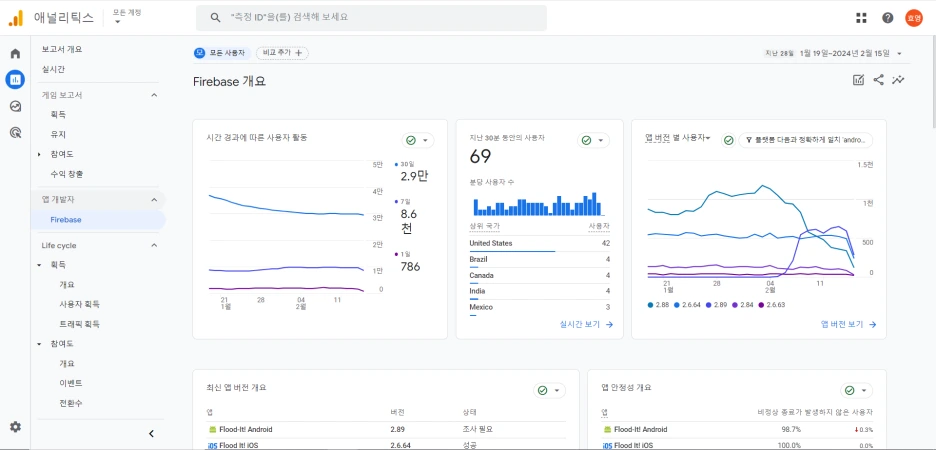Open dropdown arrow on 최신 앱 버전 개요 card
The width and height of the screenshot is (936, 450).
[556, 391]
